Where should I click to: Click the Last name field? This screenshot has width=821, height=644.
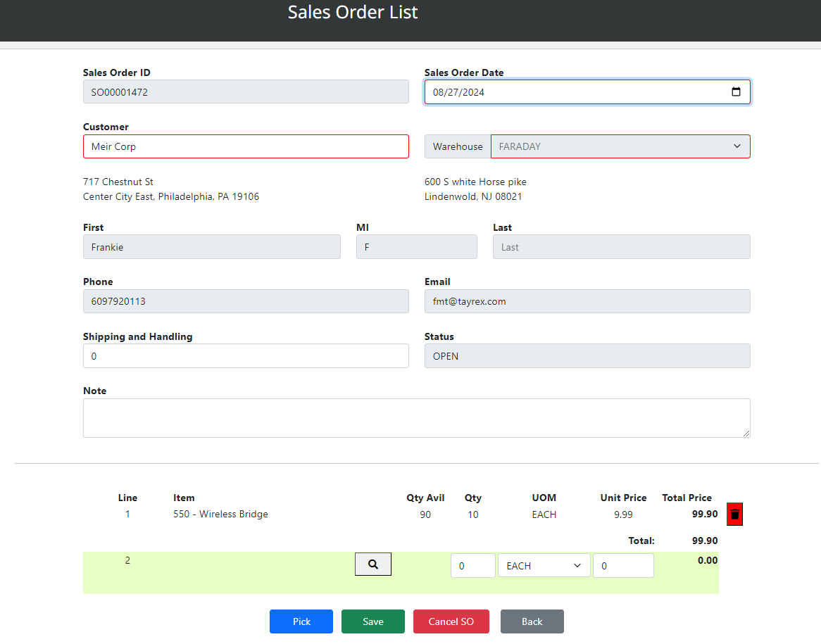pyautogui.click(x=622, y=246)
